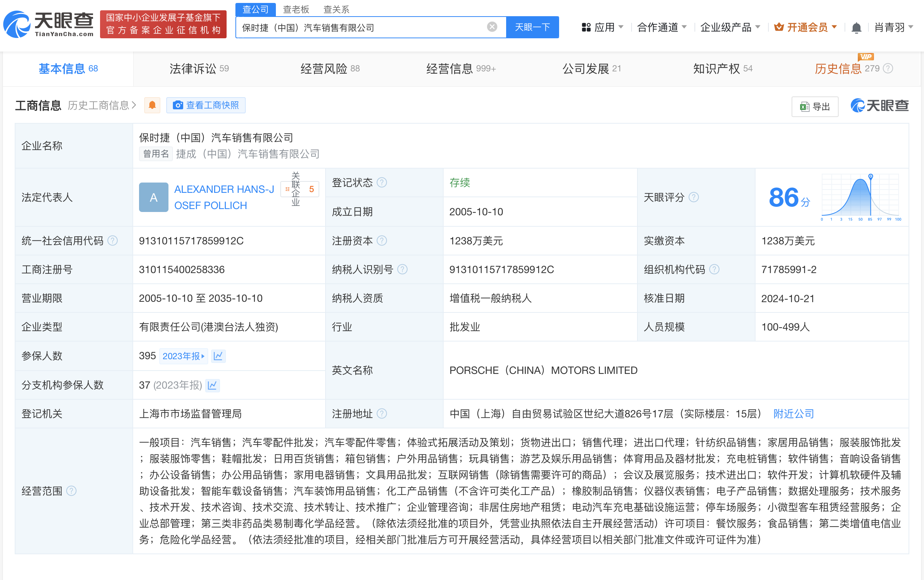Select the status text 存续
924x580 pixels.
click(460, 183)
